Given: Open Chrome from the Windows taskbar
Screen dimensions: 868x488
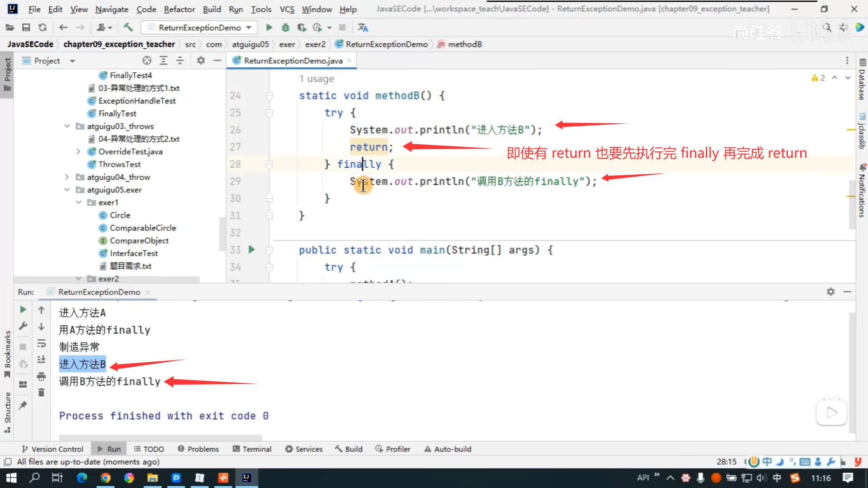Looking at the screenshot, I should tap(105, 478).
